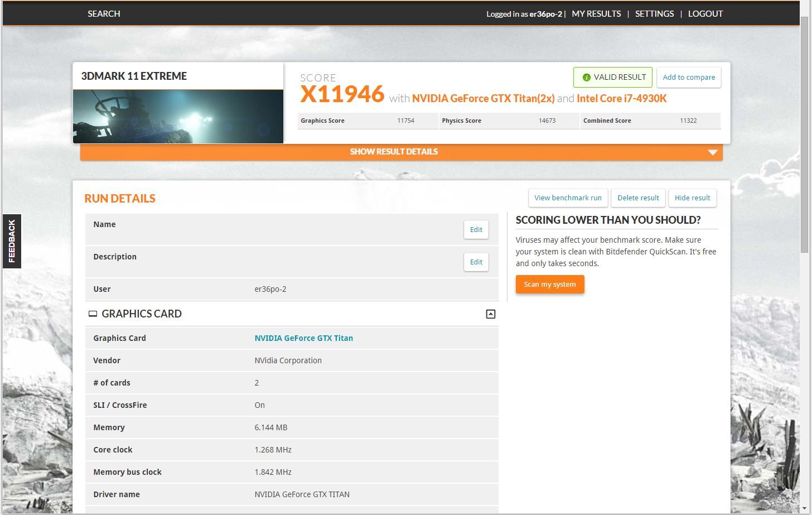The image size is (812, 515).
Task: Click Memory bus clock value 1.842 MHz
Action: pos(273,472)
